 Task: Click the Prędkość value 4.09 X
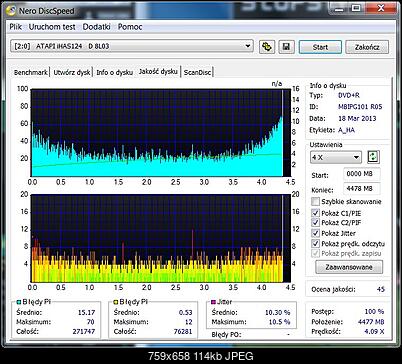[x=374, y=332]
